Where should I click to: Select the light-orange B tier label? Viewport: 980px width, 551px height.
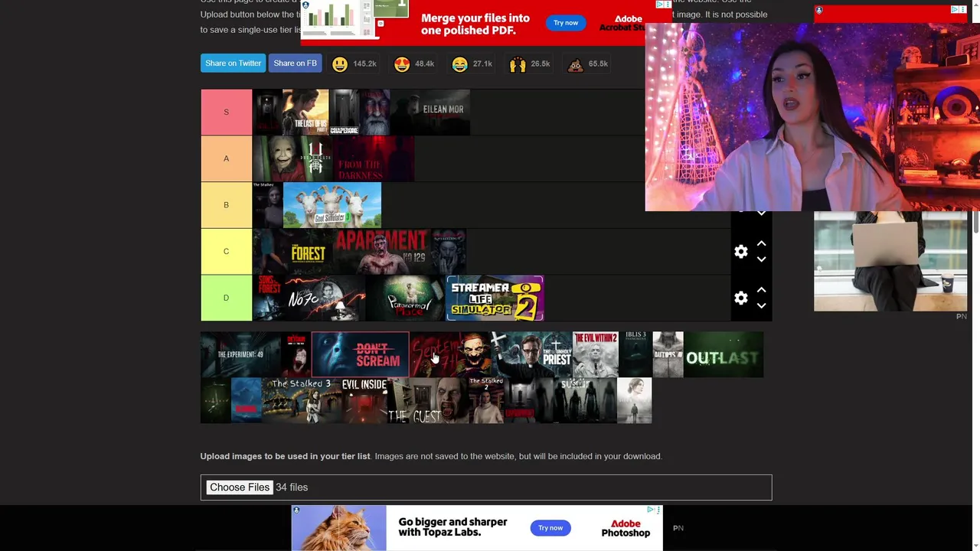(x=226, y=205)
